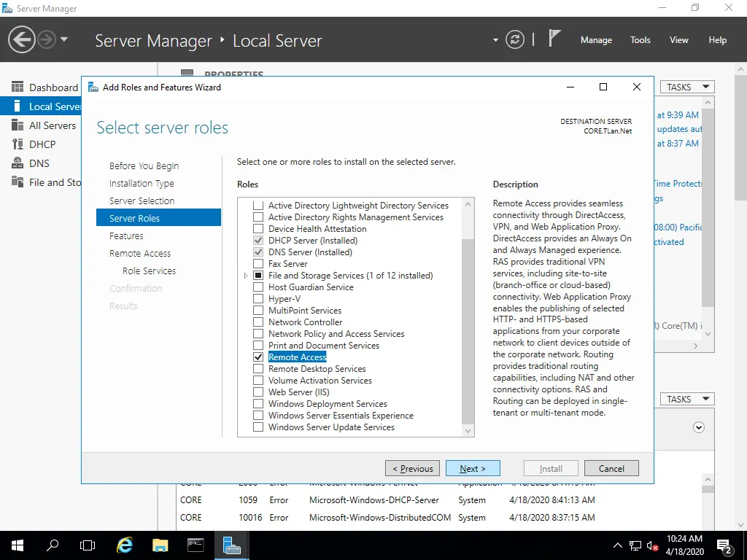This screenshot has height=560, width=747.
Task: Expand File and Storage Services tree node
Action: tap(246, 276)
